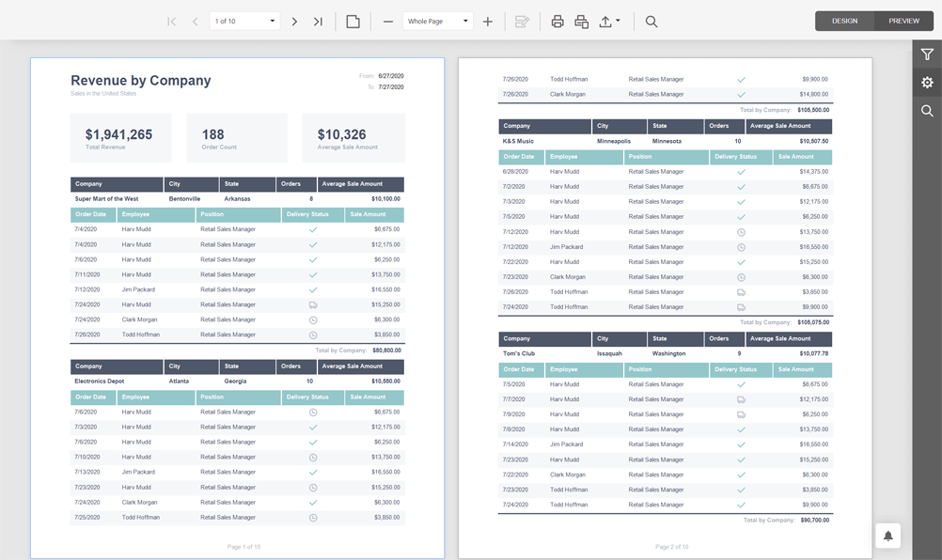Go to the next page
The height and width of the screenshot is (560, 942).
pos(294,22)
